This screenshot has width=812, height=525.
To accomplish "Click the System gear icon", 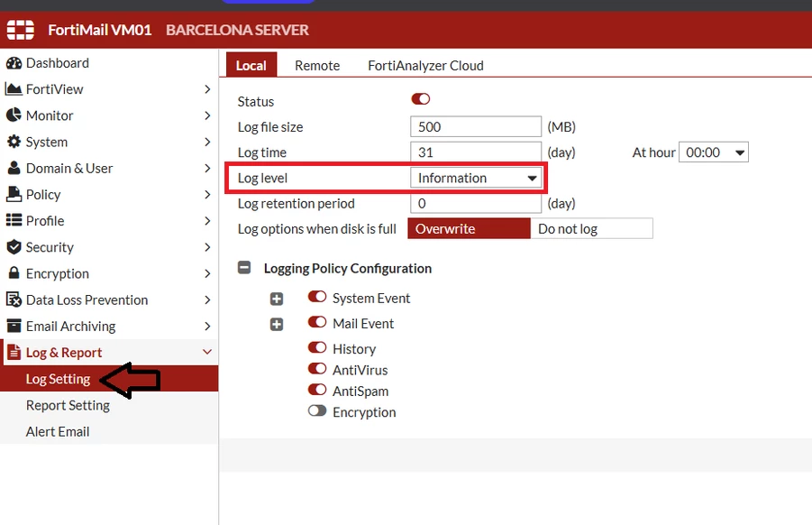I will point(14,142).
